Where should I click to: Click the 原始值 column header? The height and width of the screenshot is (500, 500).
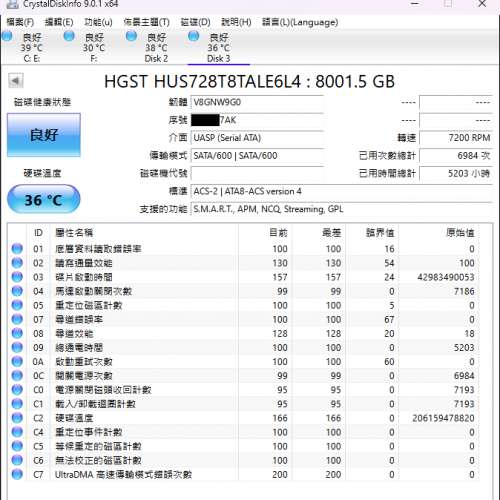(x=438, y=233)
